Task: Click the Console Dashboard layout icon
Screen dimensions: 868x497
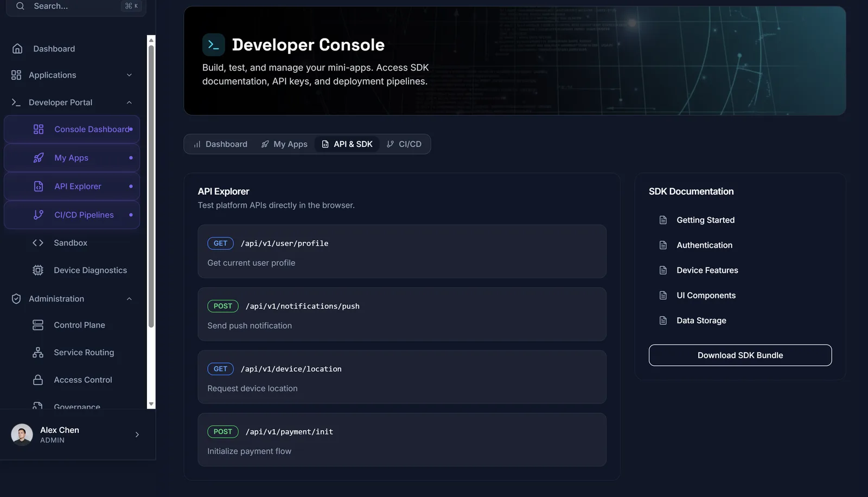Action: click(39, 129)
